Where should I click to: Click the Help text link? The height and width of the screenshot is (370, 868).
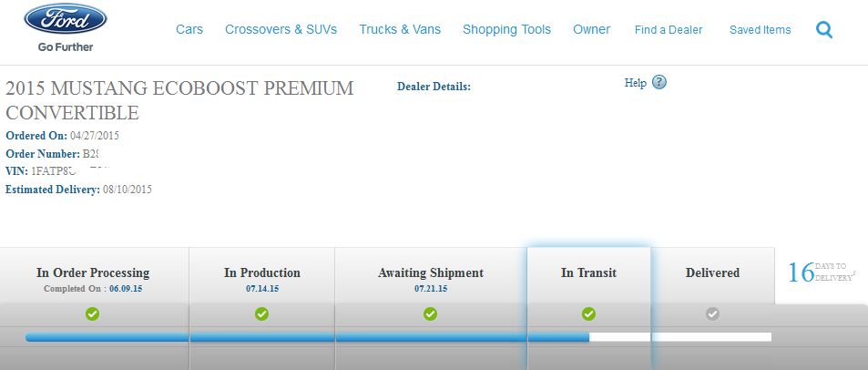(x=635, y=83)
